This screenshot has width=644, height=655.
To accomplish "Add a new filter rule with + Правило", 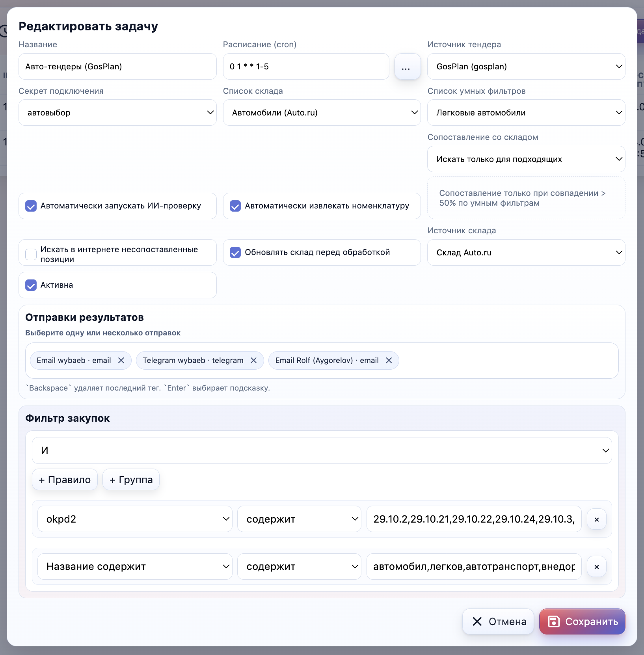I will click(65, 480).
